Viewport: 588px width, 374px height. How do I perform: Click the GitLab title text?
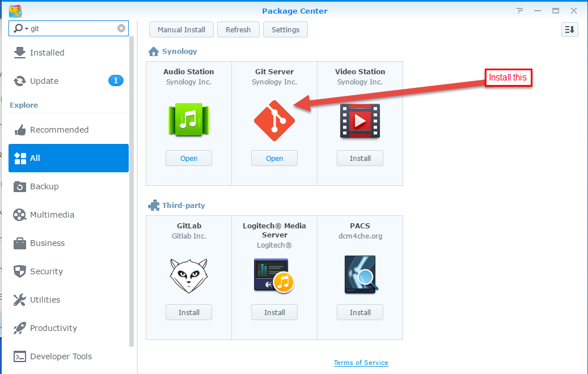(189, 226)
